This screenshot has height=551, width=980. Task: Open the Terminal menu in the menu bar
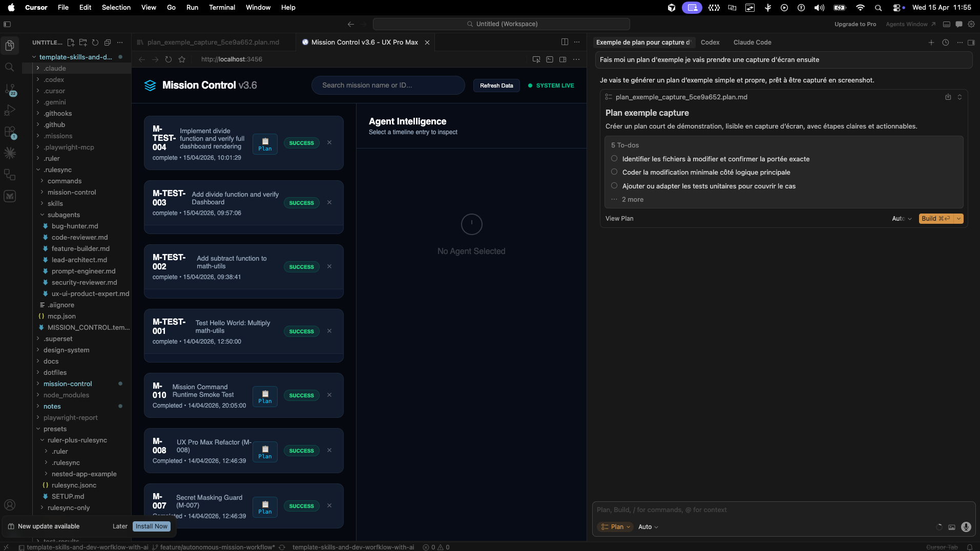click(x=222, y=7)
